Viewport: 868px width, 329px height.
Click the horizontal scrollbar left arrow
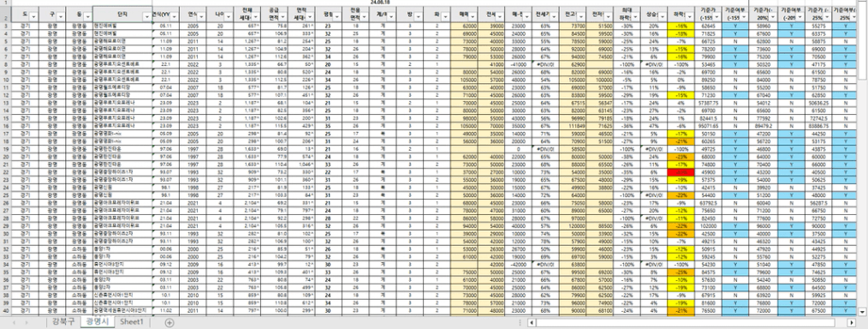pyautogui.click(x=531, y=322)
